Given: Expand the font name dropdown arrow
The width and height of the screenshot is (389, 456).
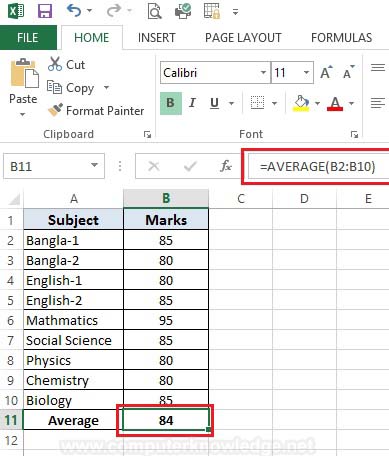Looking at the screenshot, I should tap(263, 72).
